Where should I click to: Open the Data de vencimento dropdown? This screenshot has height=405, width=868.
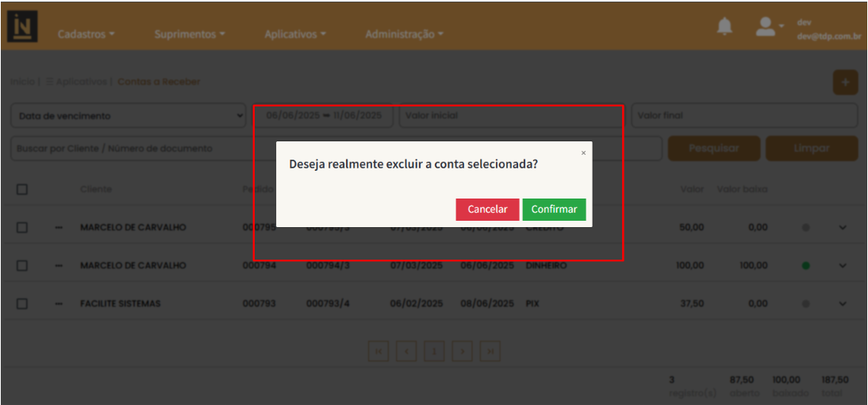[129, 116]
